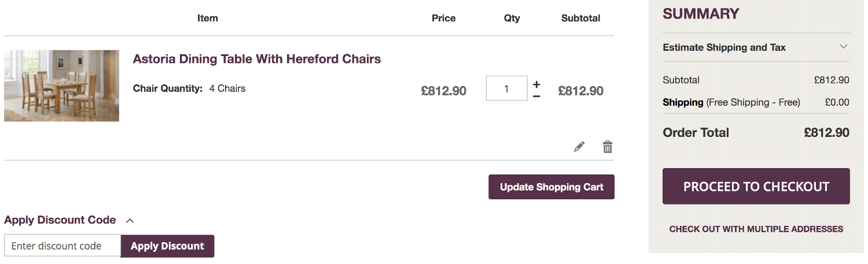Collapse discount section using the up chevron

pyautogui.click(x=130, y=221)
